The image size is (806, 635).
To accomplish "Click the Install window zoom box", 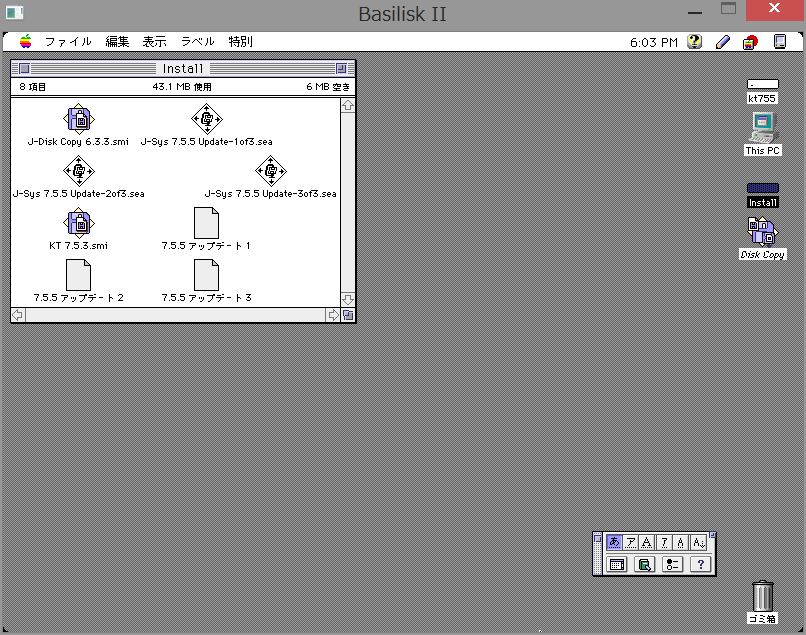I will coord(341,68).
